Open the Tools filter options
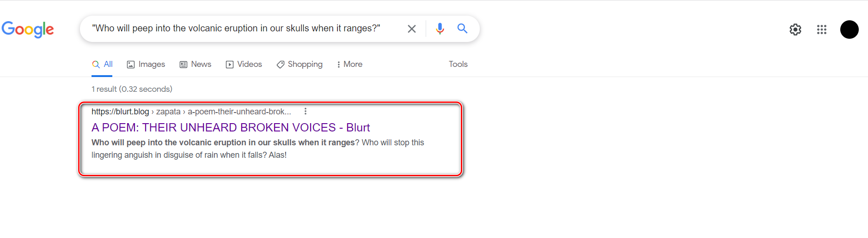Image resolution: width=868 pixels, height=238 pixels. point(458,64)
